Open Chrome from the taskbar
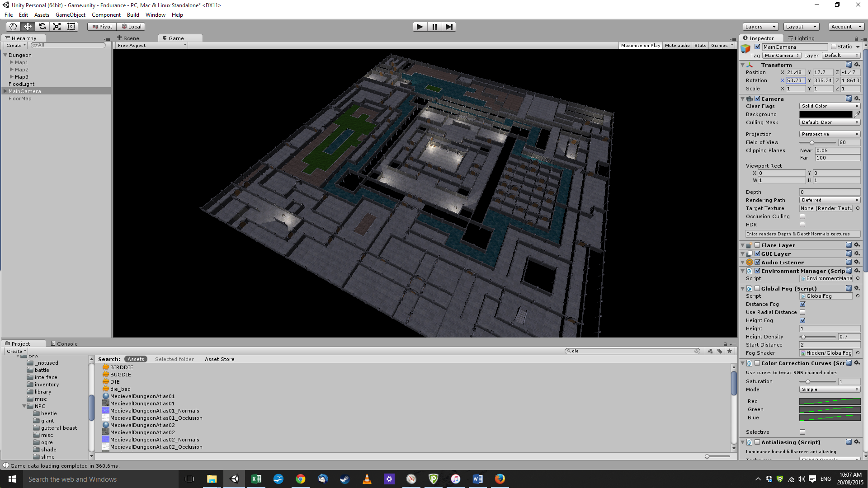868x488 pixels. coord(301,479)
